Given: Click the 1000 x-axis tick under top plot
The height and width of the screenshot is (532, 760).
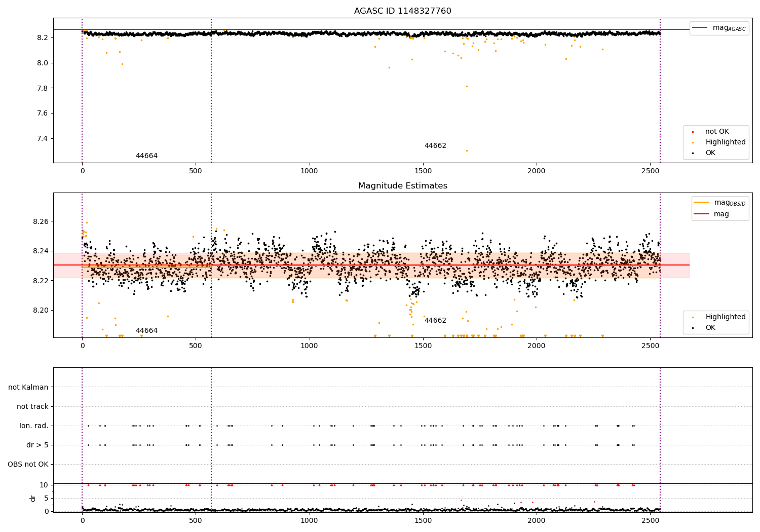Looking at the screenshot, I should (309, 171).
